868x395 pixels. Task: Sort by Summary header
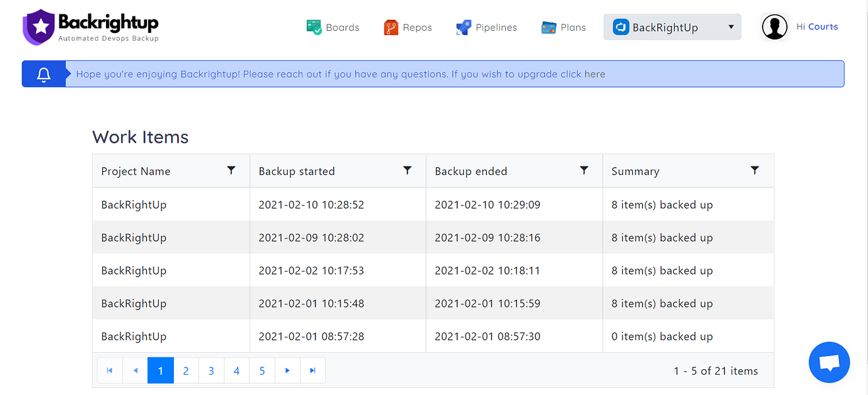tap(636, 171)
